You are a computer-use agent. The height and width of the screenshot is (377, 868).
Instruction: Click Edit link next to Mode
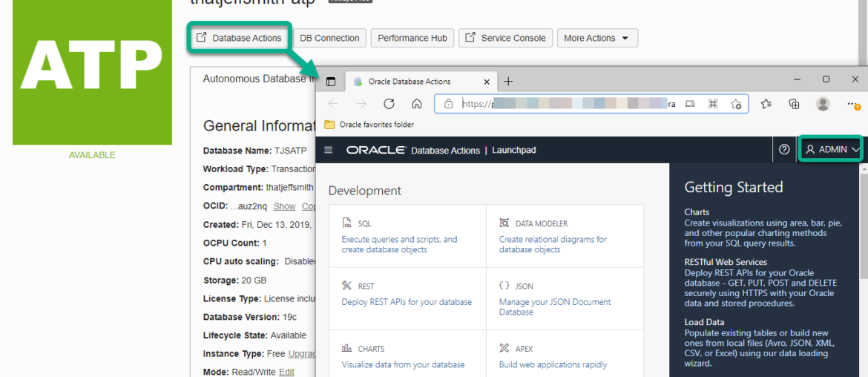tap(286, 372)
